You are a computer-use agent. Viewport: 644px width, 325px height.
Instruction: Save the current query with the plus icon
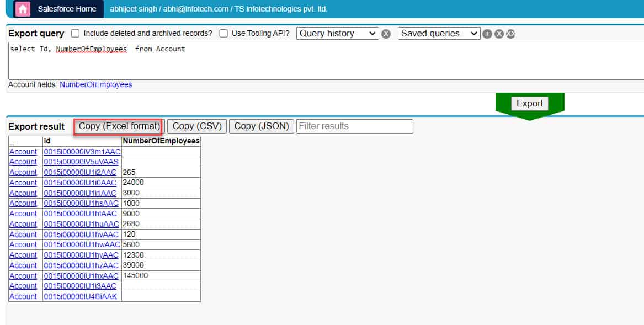pyautogui.click(x=487, y=33)
